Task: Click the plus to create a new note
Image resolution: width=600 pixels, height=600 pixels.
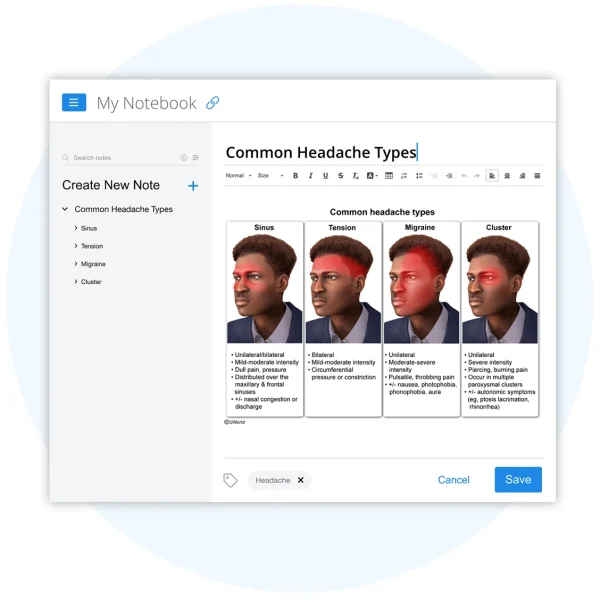Action: 193,186
